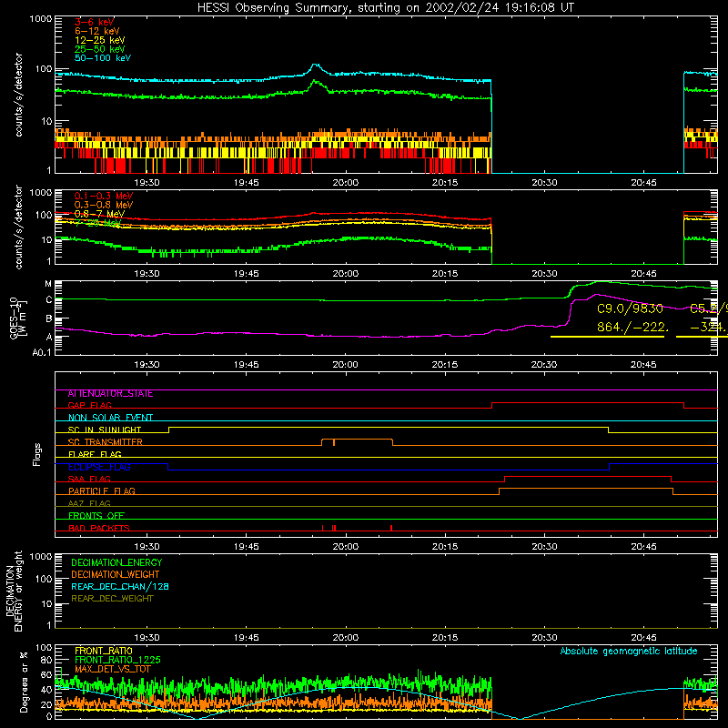The height and width of the screenshot is (728, 728).
Task: Select the 'PARTICLE_FLAG' flag label
Action: point(102,491)
